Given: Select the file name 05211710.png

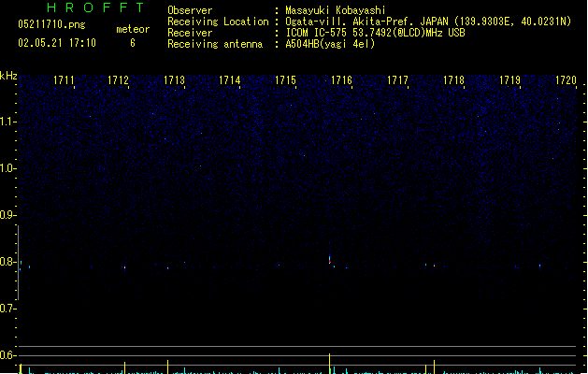Looking at the screenshot, I should click(x=51, y=24).
